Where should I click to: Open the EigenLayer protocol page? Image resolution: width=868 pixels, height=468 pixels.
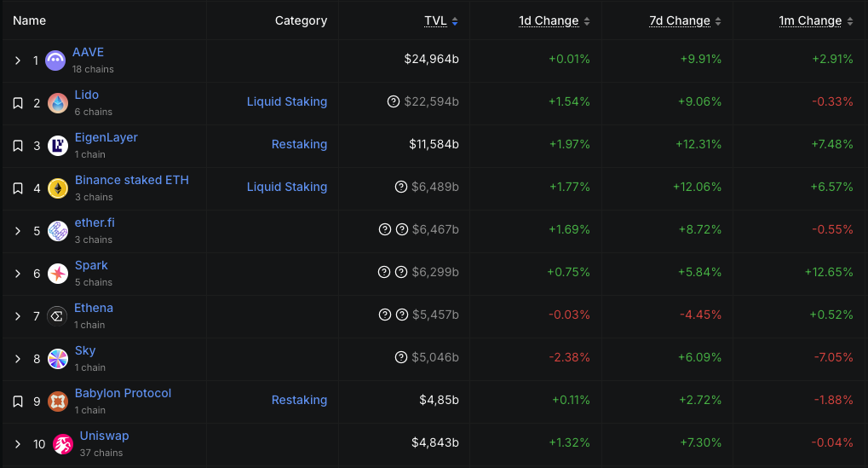106,137
